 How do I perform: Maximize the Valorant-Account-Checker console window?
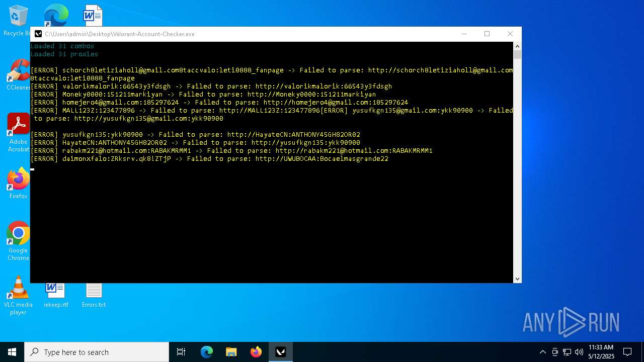pyautogui.click(x=487, y=34)
